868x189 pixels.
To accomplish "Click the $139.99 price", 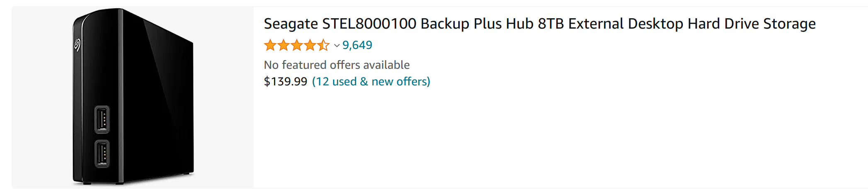I will (x=286, y=81).
